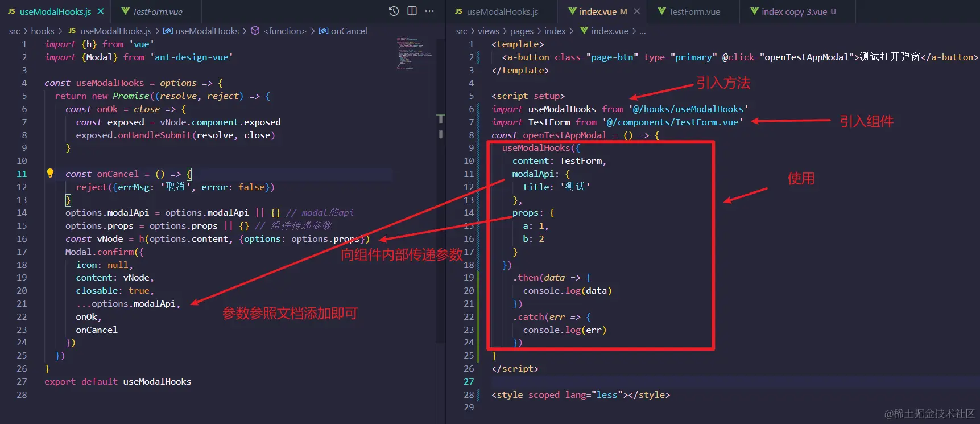Click 'console.log(data)' in right editor
Screen dimensions: 980x424
(x=567, y=290)
